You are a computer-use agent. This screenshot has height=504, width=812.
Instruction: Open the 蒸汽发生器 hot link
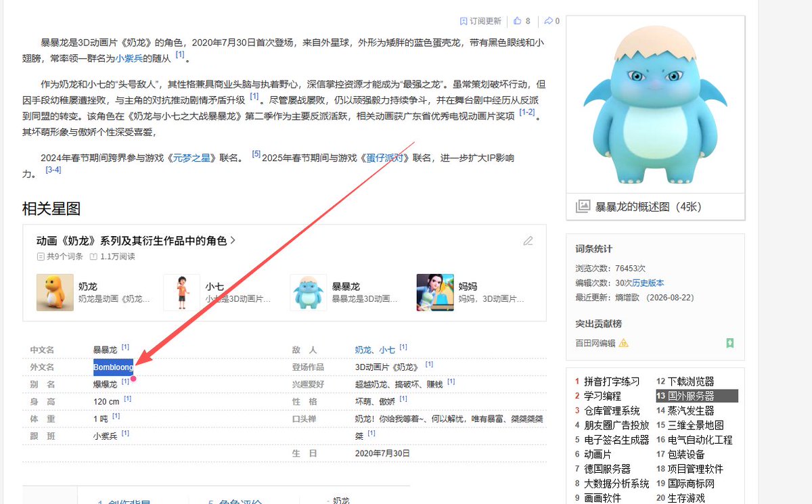click(x=691, y=411)
